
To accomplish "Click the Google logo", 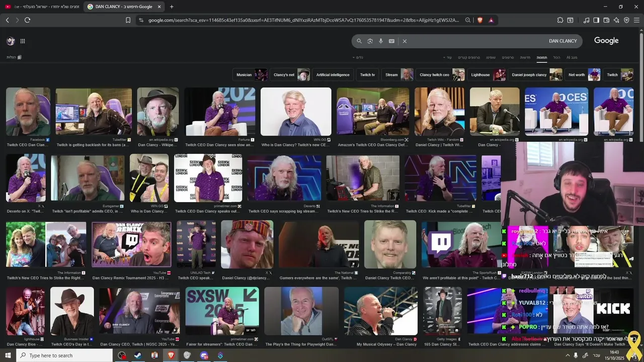I will [x=606, y=41].
